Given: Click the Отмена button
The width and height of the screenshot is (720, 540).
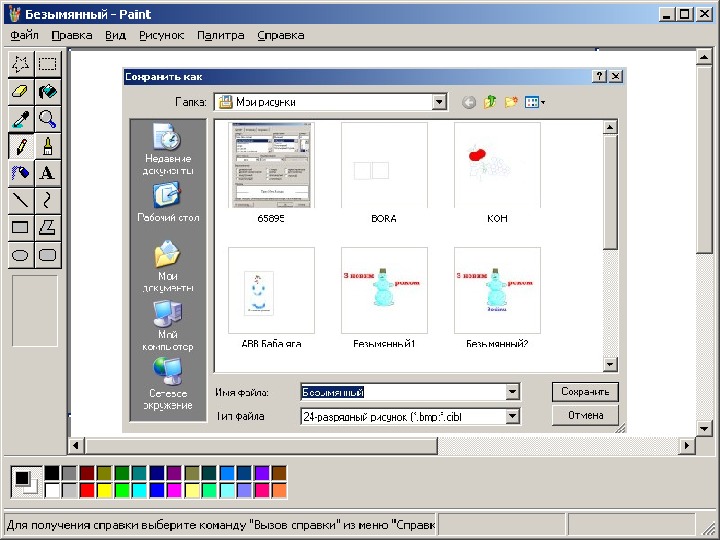Looking at the screenshot, I should click(x=585, y=416).
